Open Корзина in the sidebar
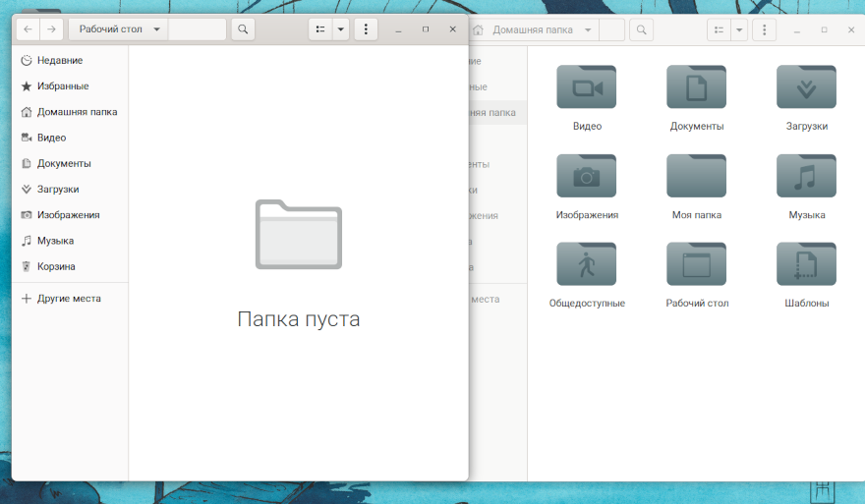Image resolution: width=865 pixels, height=504 pixels. [x=55, y=266]
